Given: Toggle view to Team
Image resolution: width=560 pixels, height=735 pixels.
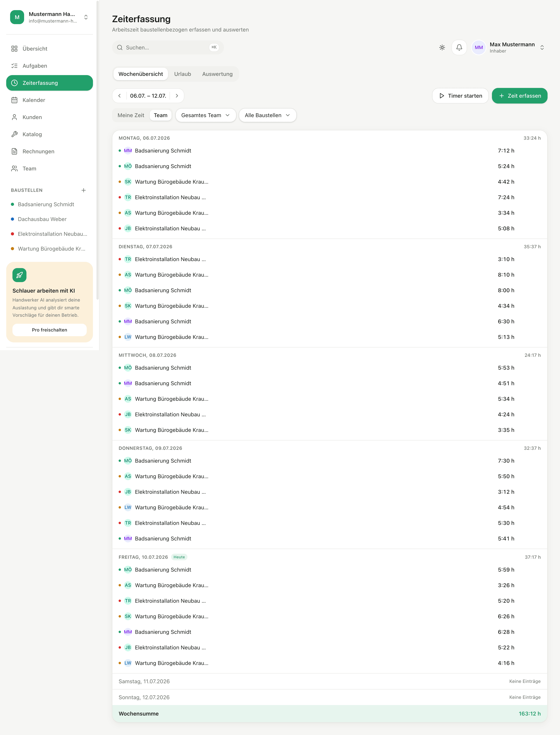Looking at the screenshot, I should tap(160, 115).
